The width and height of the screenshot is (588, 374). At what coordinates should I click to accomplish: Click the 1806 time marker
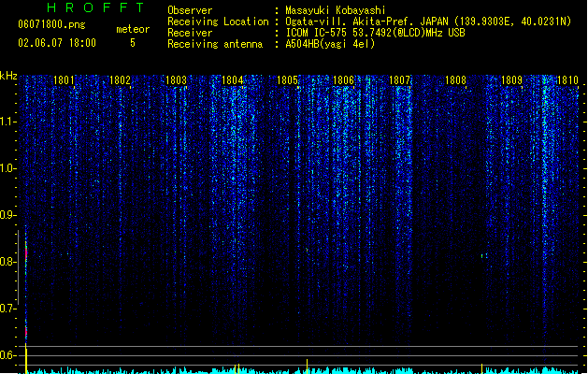343,80
